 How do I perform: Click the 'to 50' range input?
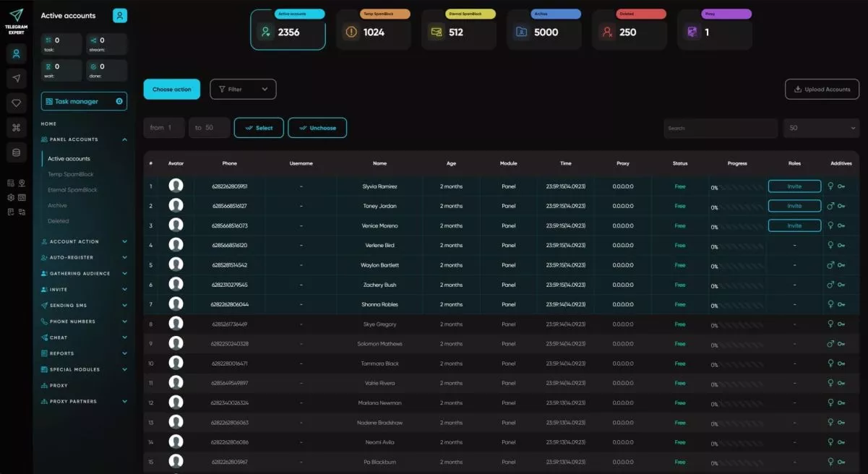[210, 128]
